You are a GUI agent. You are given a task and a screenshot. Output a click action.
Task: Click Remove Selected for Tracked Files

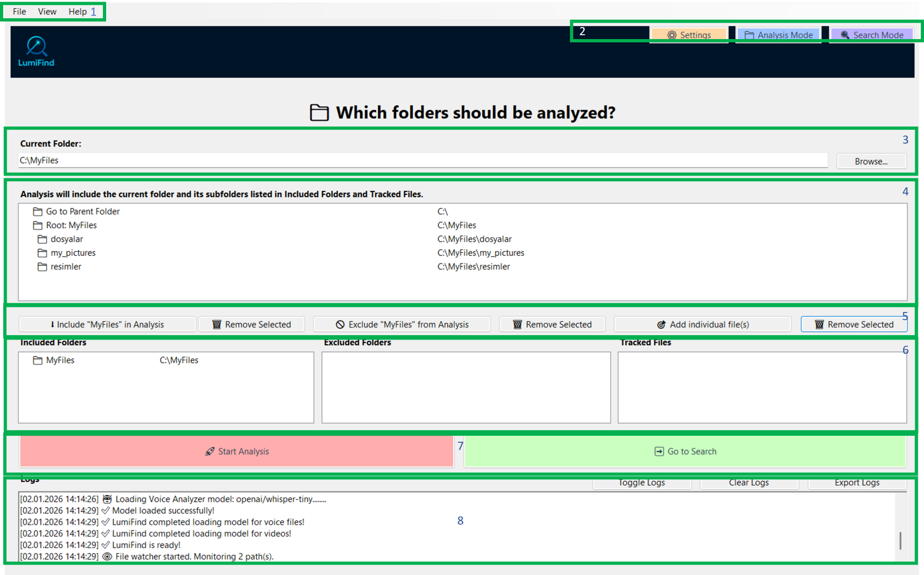pos(854,325)
